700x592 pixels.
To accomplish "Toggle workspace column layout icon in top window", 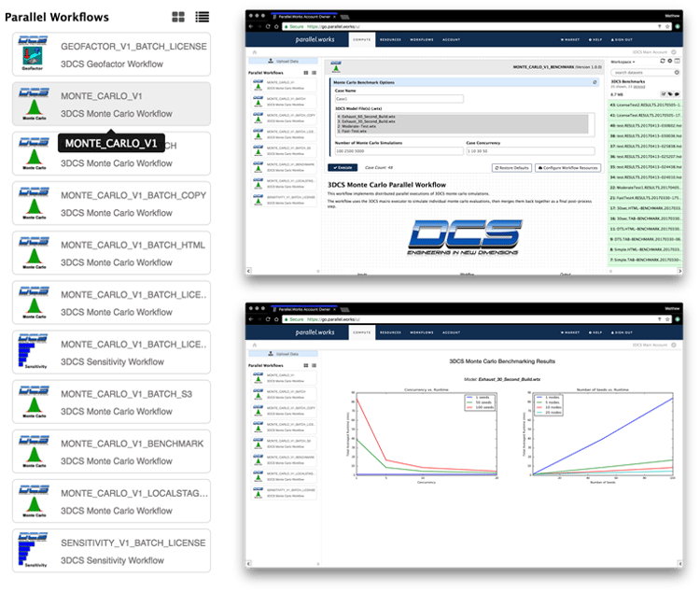I will (x=677, y=62).
